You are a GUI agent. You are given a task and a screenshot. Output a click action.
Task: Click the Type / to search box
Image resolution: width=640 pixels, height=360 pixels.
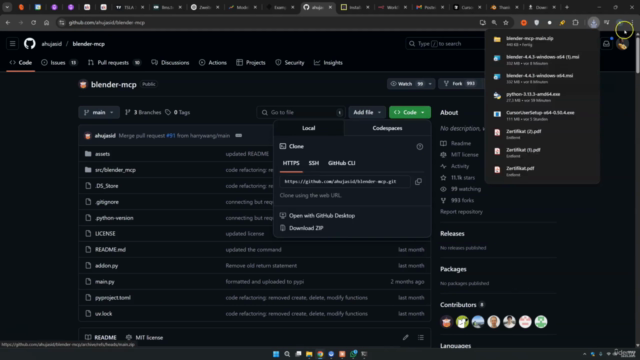pyautogui.click(x=445, y=44)
